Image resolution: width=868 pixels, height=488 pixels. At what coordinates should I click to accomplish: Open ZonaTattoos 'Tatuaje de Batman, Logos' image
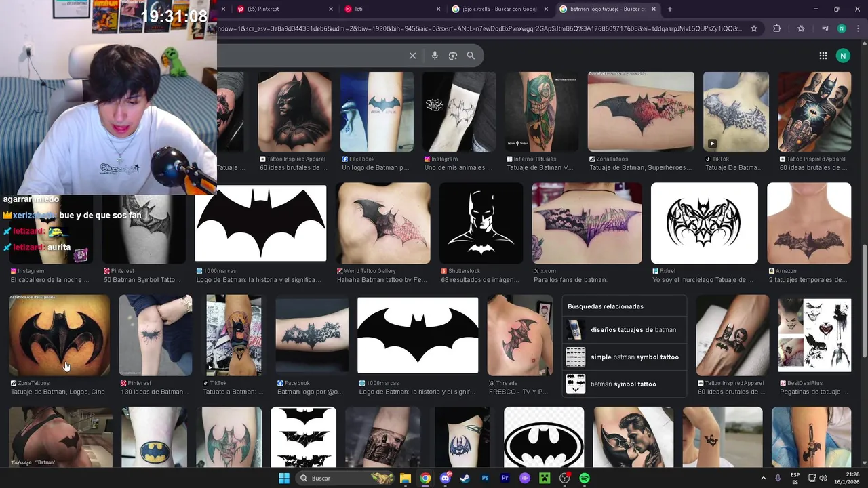point(60,335)
